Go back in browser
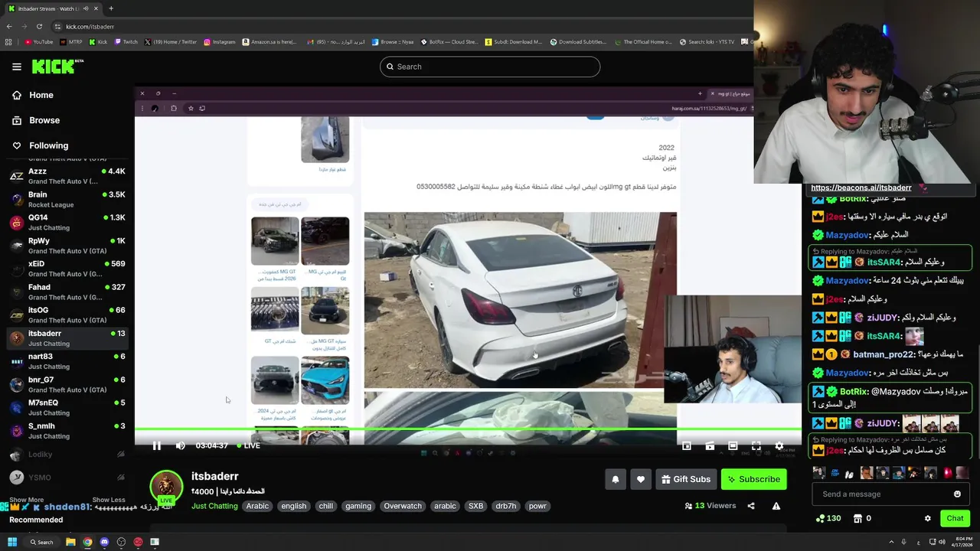The width and height of the screenshot is (980, 551). pyautogui.click(x=9, y=26)
